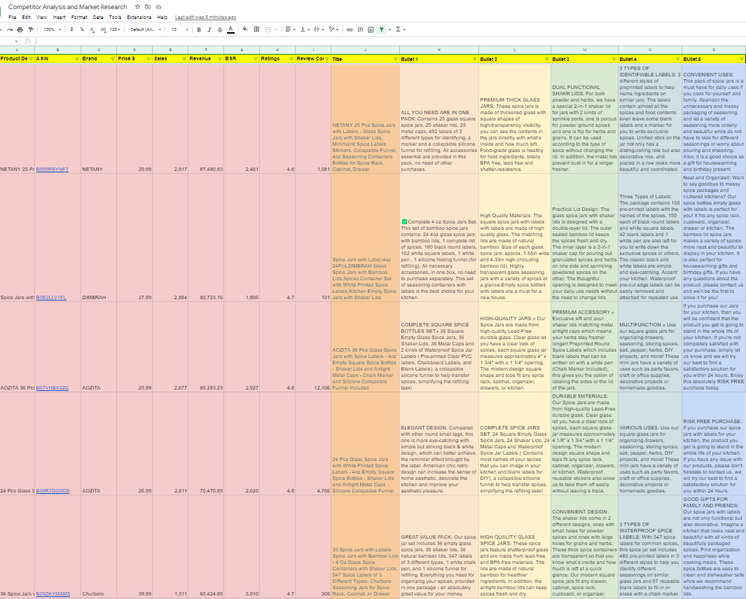The image size is (746, 599).
Task: Open the borders tool
Action: point(256,29)
